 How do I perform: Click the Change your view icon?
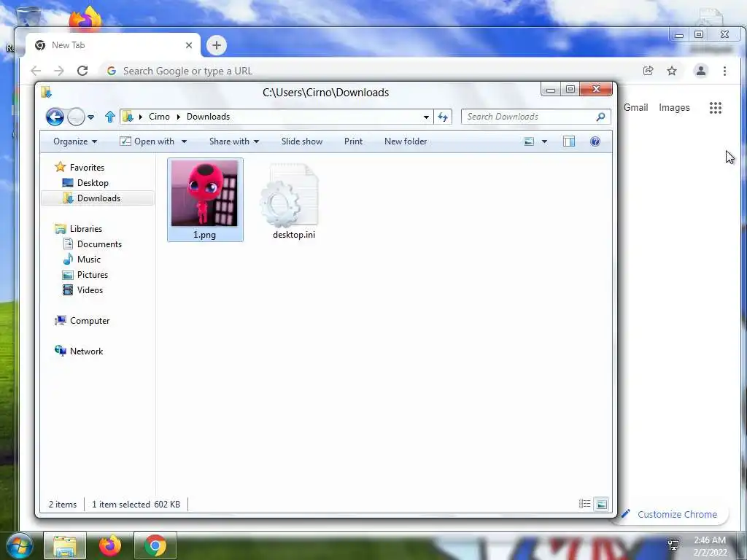(x=529, y=141)
